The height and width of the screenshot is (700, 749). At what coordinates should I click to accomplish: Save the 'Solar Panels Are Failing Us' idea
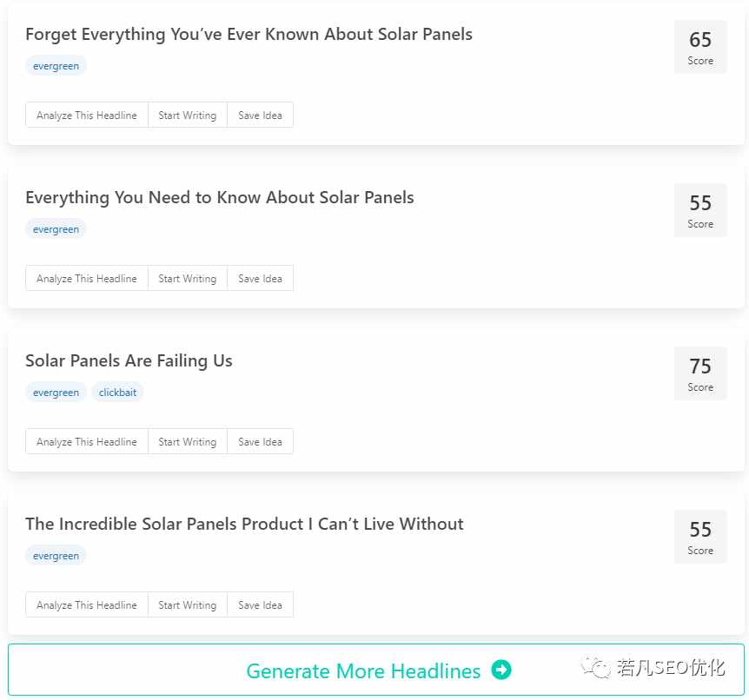[260, 442]
